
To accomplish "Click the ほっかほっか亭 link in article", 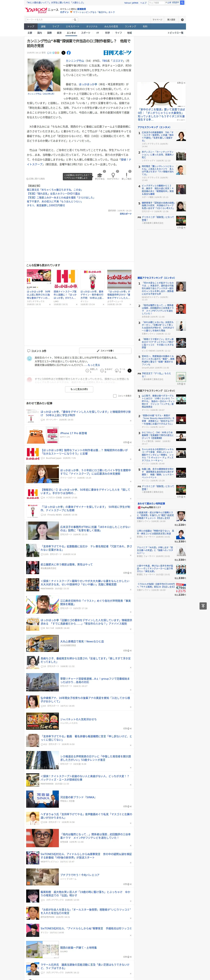I will pos(88,84).
